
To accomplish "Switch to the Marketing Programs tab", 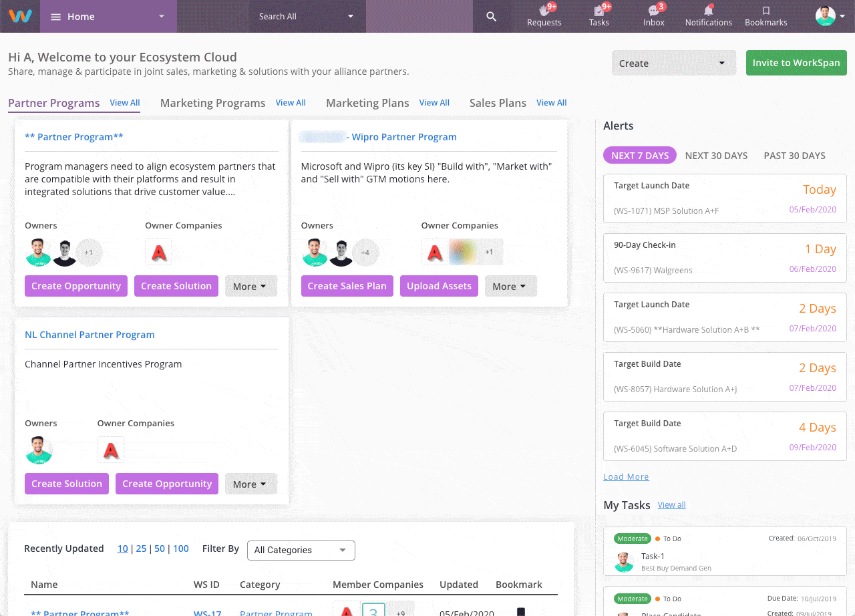I will (x=212, y=103).
